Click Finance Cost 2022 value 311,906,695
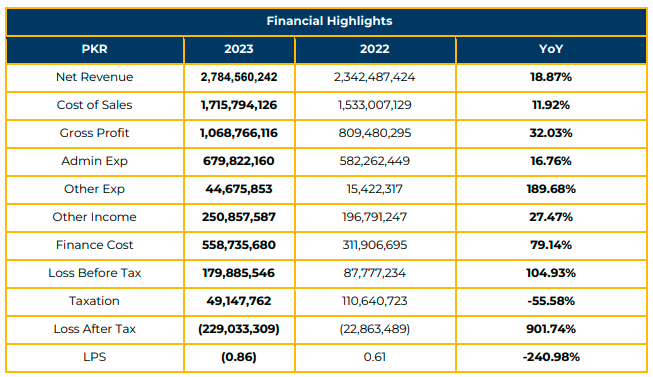Image resolution: width=653 pixels, height=377 pixels. [x=375, y=245]
